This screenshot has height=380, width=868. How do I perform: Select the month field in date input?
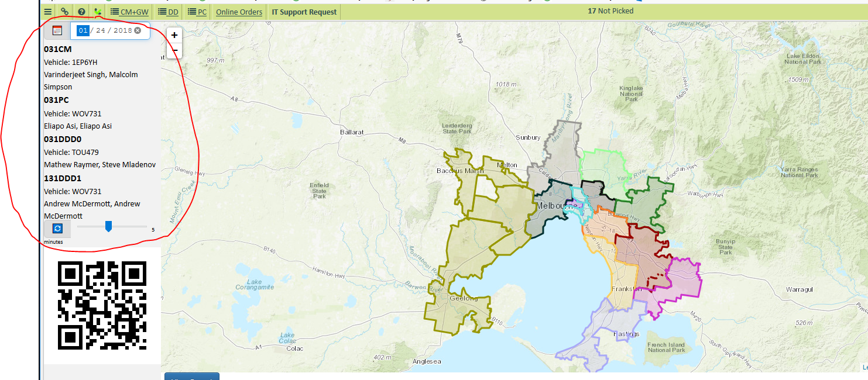[83, 30]
